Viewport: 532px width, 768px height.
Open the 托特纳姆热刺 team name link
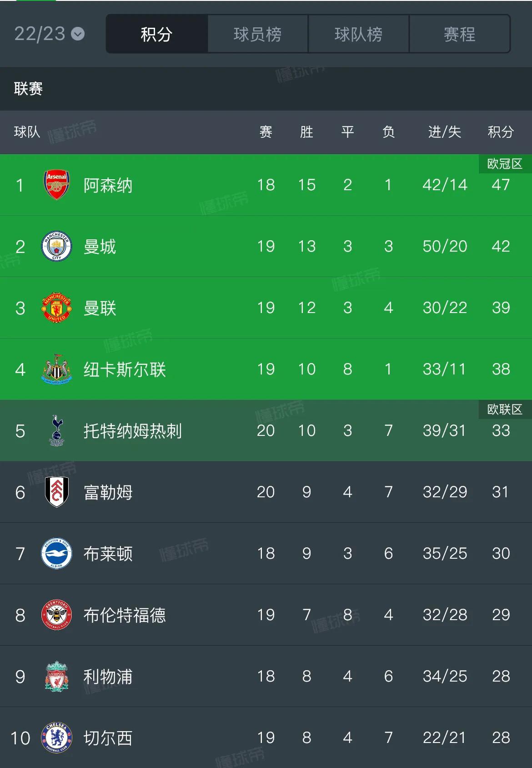(x=133, y=431)
